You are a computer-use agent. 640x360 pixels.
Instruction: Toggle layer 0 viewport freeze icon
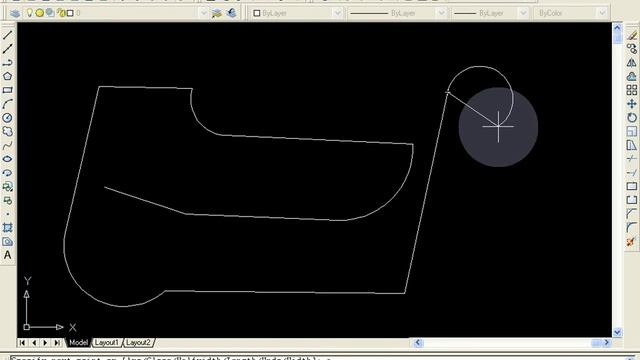tap(50, 13)
